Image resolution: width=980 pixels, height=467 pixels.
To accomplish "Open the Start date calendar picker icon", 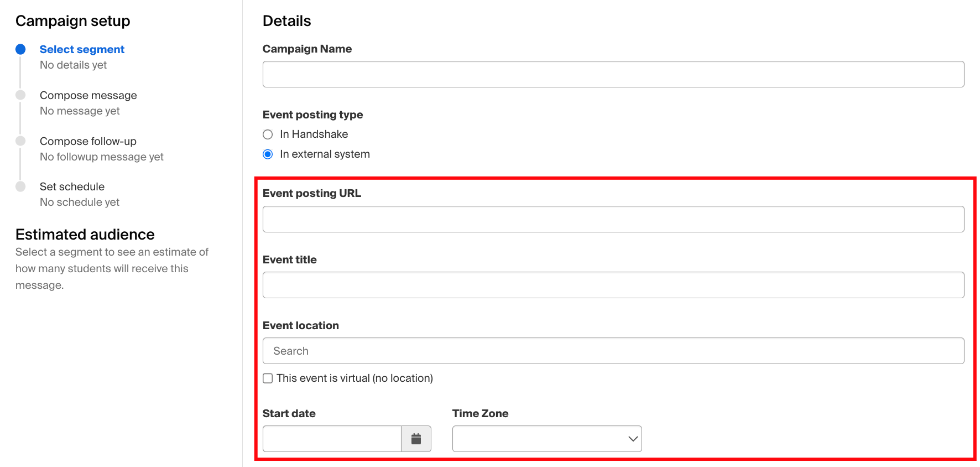I will 416,439.
